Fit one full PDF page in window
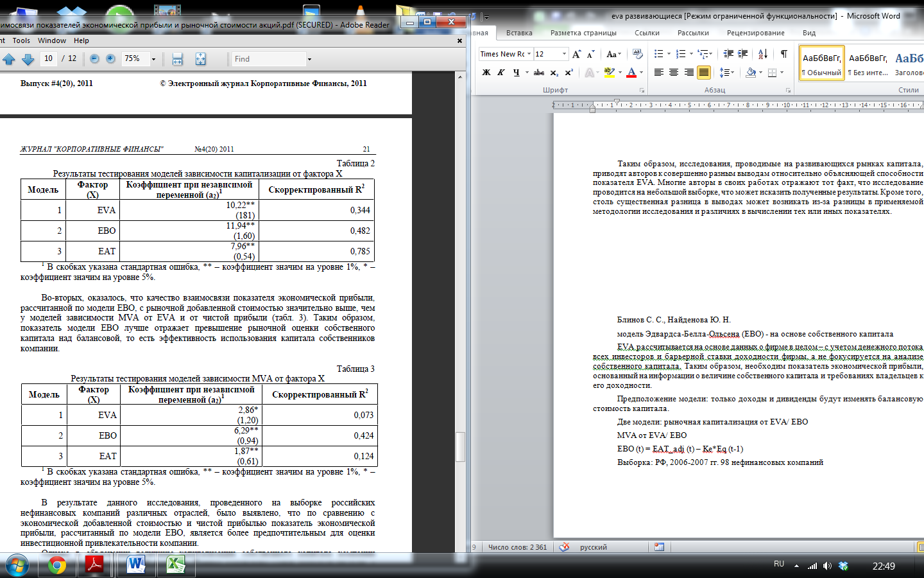 coord(200,59)
